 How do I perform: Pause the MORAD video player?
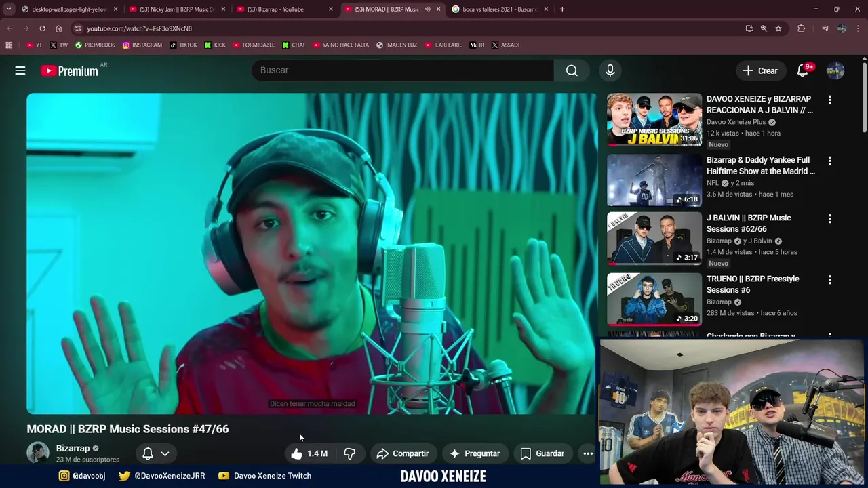click(311, 253)
